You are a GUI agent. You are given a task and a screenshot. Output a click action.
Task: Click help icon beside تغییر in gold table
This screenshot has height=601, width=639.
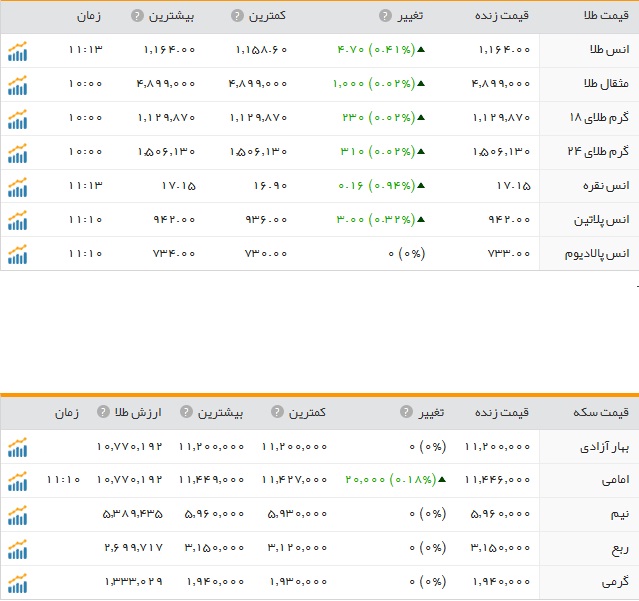(x=385, y=16)
